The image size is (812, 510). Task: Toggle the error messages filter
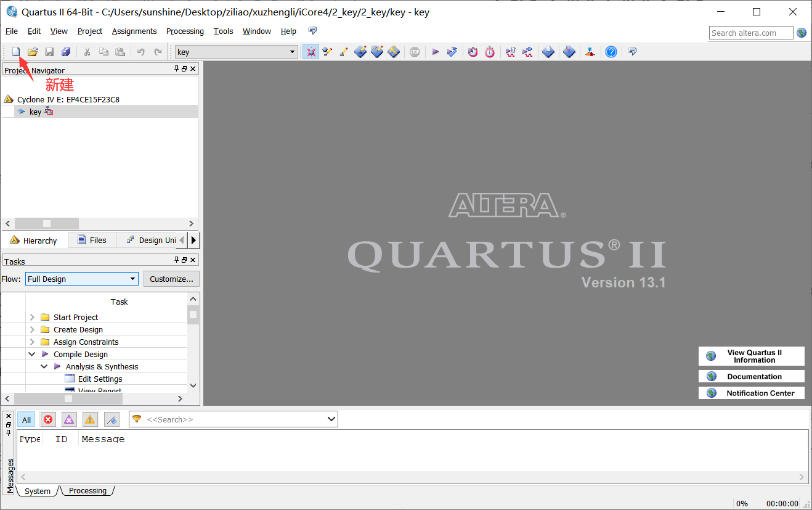pyautogui.click(x=48, y=419)
